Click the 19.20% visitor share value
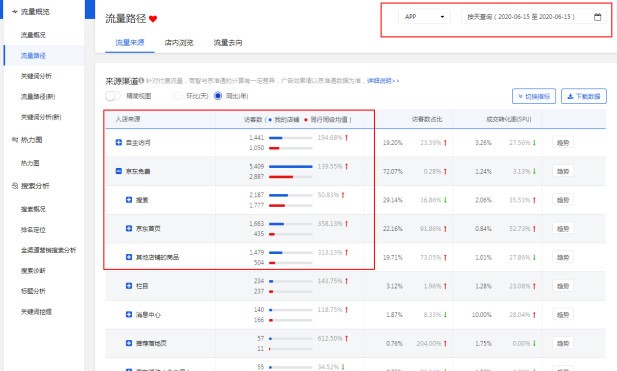617x371 pixels. point(393,143)
